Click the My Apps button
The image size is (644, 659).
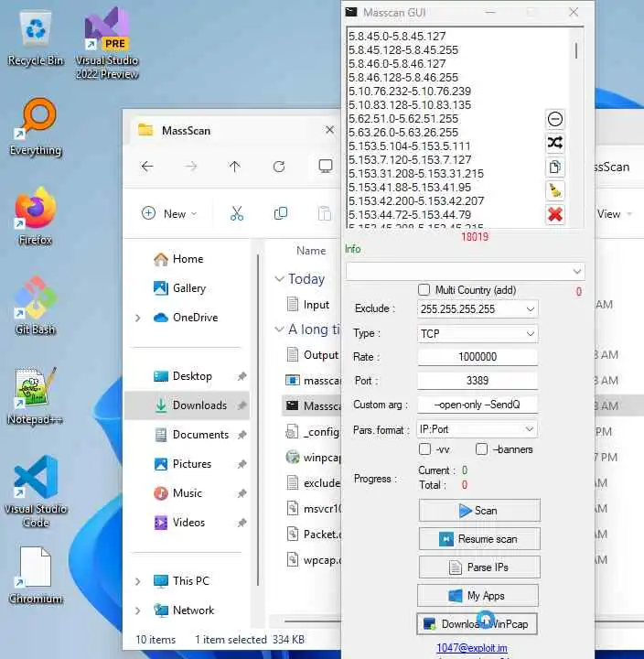click(x=478, y=596)
